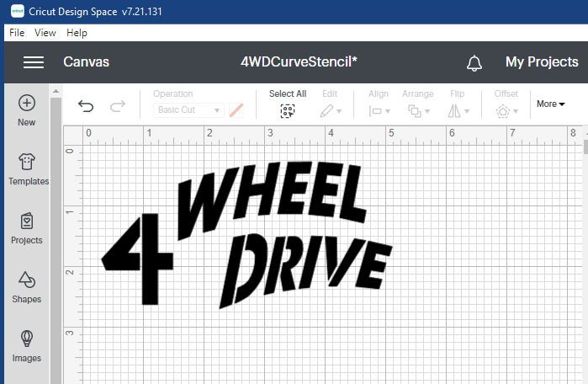Viewport: 588px width, 384px height.
Task: Open the hamburger main menu
Action: pyautogui.click(x=33, y=62)
